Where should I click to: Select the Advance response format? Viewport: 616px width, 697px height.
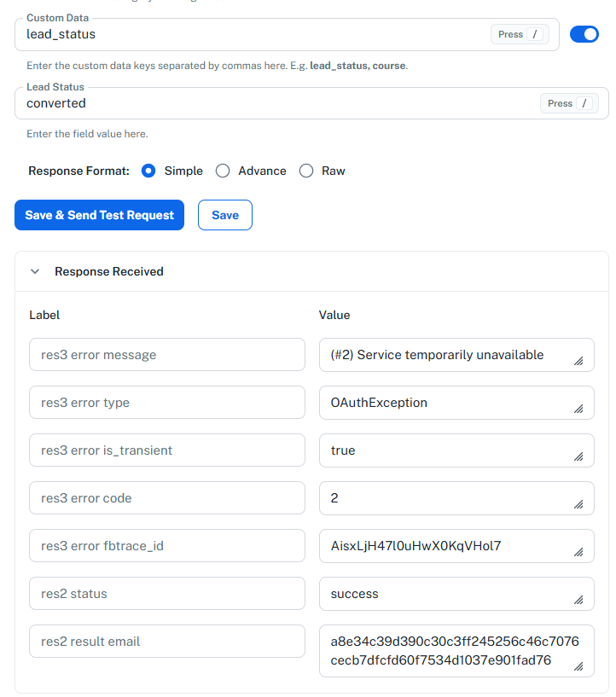pyautogui.click(x=223, y=171)
